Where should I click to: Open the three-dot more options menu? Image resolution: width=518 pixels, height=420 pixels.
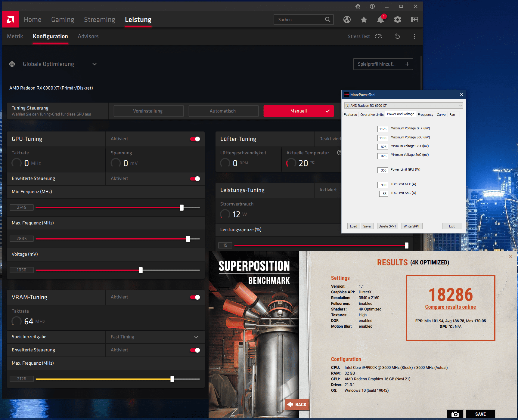[414, 36]
